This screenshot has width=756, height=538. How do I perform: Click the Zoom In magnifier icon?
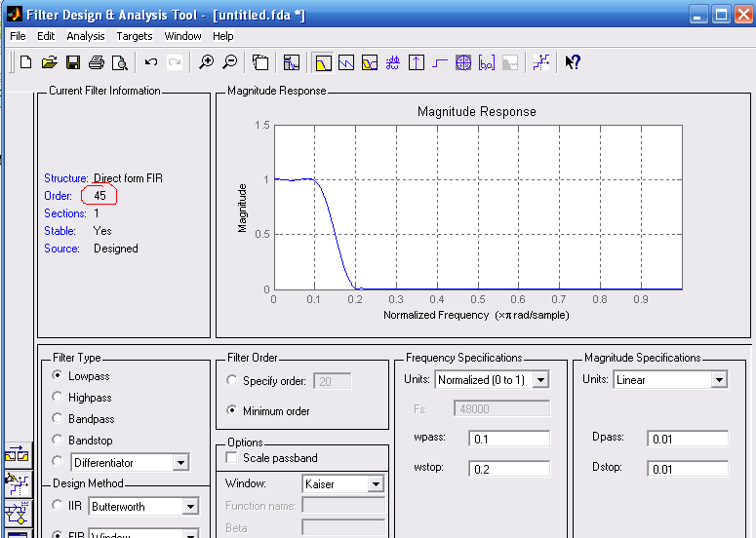click(x=206, y=62)
